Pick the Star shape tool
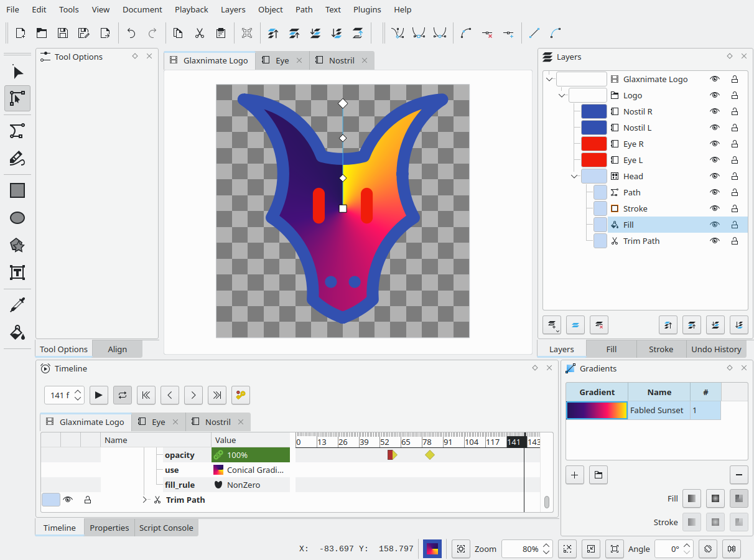This screenshot has height=560, width=754. pos(17,245)
